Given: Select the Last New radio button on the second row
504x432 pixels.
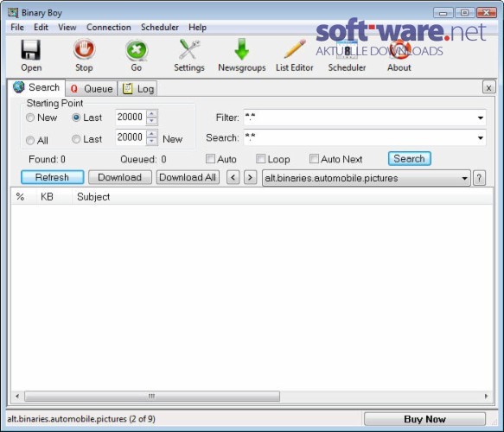Looking at the screenshot, I should click(76, 139).
